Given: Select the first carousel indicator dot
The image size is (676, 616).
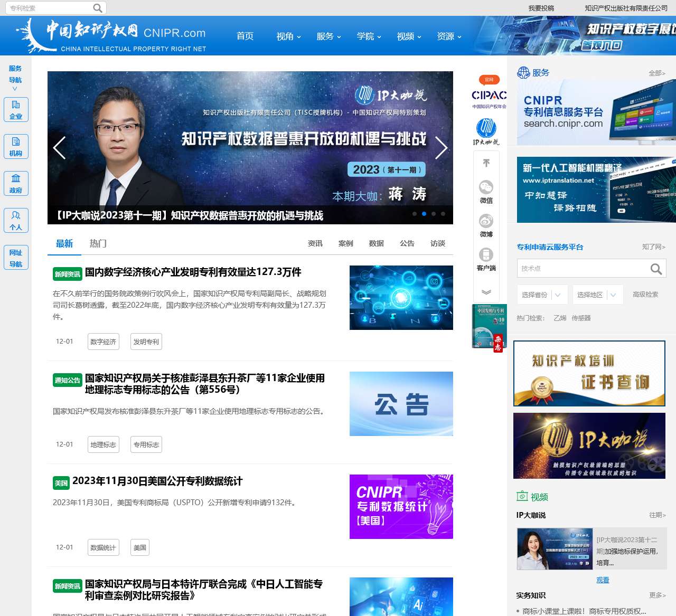Looking at the screenshot, I should coord(415,214).
